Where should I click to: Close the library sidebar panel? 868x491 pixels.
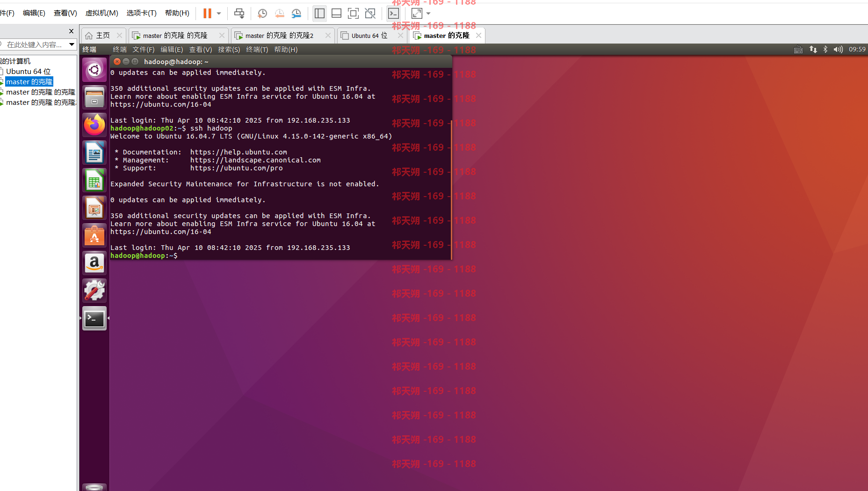(71, 31)
